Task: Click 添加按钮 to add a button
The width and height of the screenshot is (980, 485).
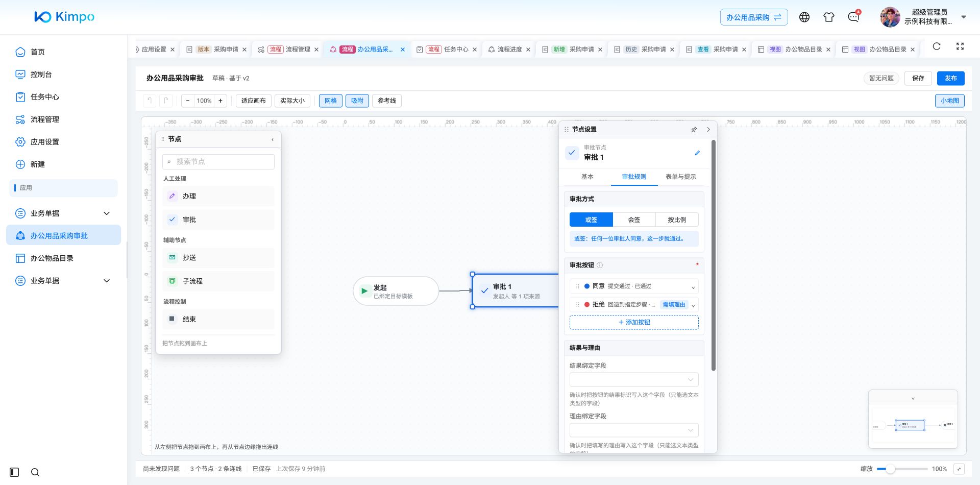Action: pyautogui.click(x=634, y=322)
